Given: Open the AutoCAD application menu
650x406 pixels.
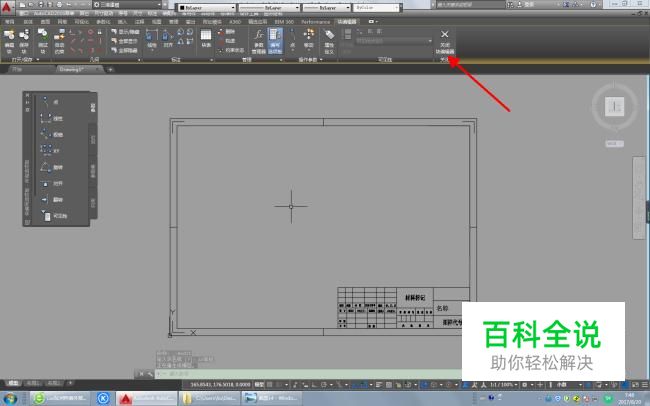Looking at the screenshot, I should click(x=7, y=7).
